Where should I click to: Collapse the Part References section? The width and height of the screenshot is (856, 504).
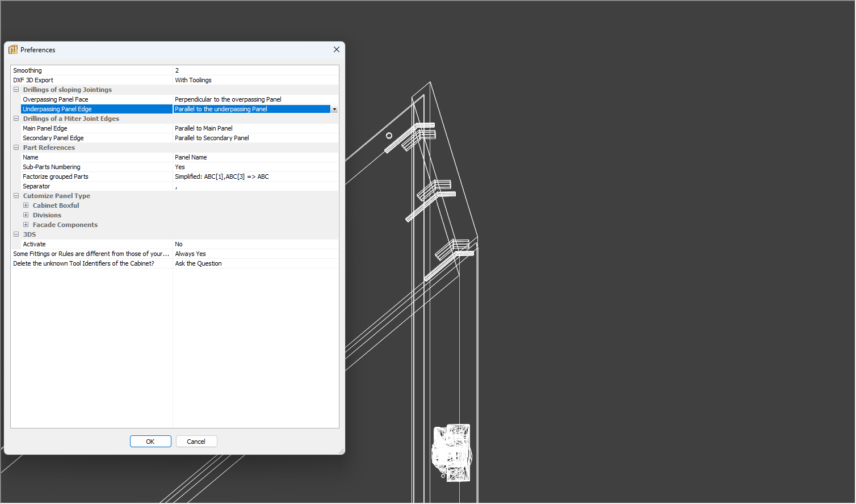pos(16,147)
